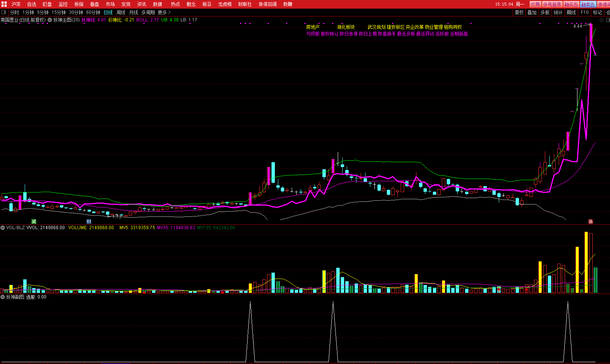Image resolution: width=610 pixels, height=364 pixels.
Task: Expand 妖神主图 main indicator dropdown
Action: 50,20
